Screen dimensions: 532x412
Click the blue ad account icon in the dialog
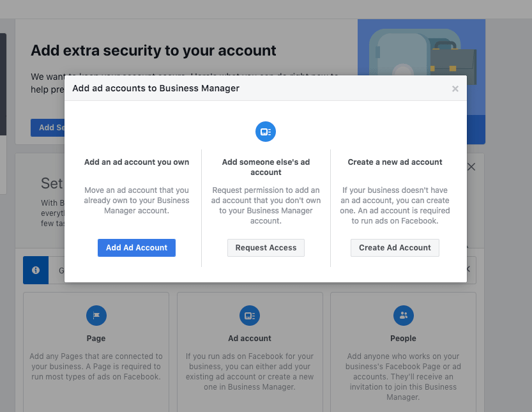[265, 132]
